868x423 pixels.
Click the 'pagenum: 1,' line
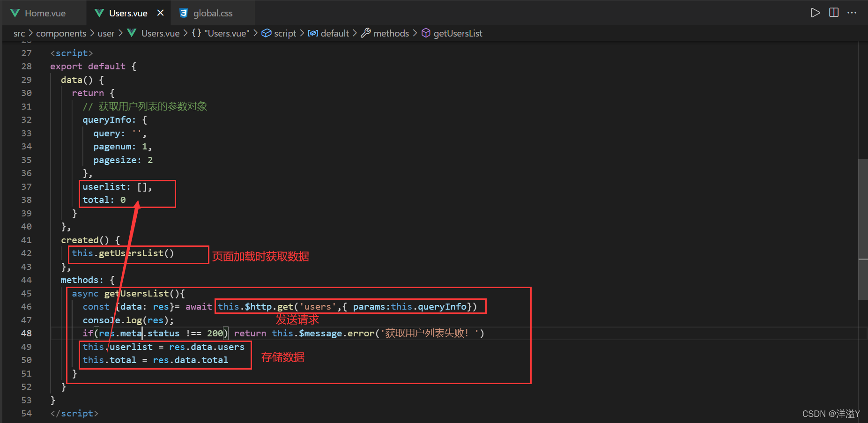123,147
